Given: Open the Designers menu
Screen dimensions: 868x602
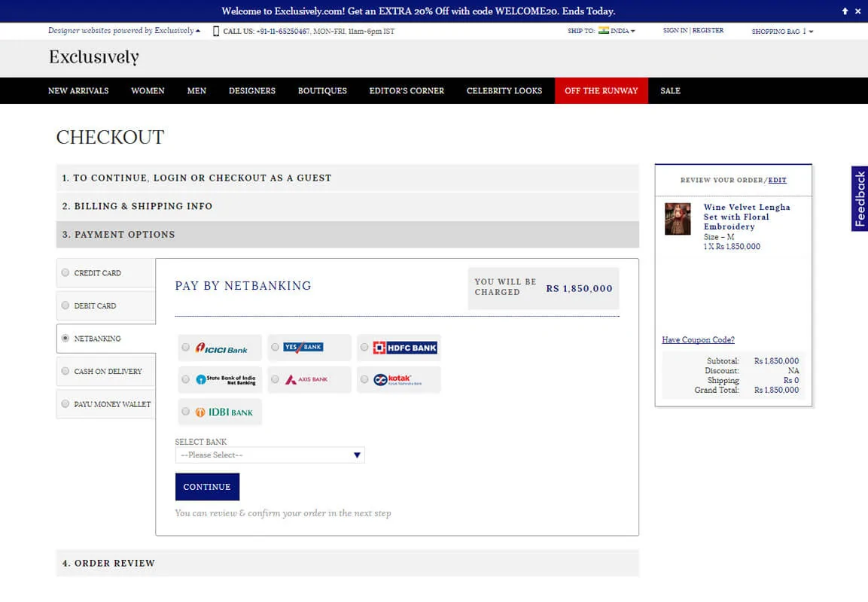Looking at the screenshot, I should 252,91.
